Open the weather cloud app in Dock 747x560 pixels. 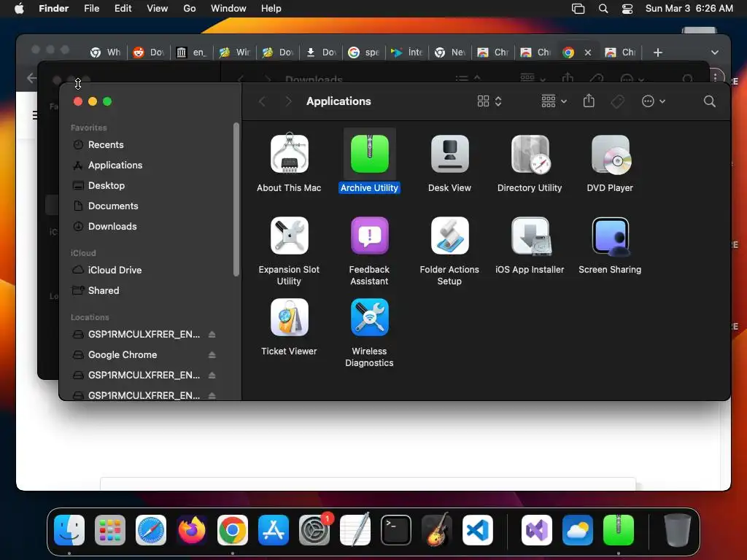pyautogui.click(x=578, y=530)
